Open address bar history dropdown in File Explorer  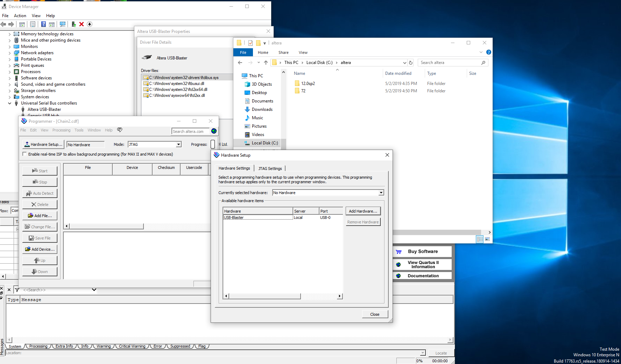[405, 63]
